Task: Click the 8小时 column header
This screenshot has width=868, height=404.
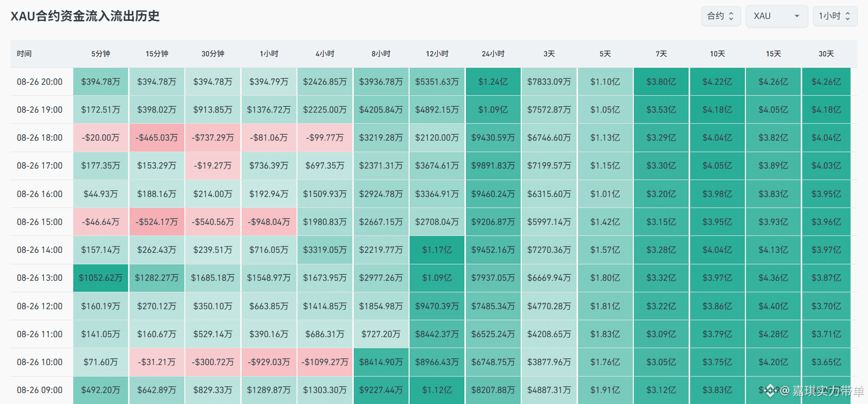Action: click(381, 54)
